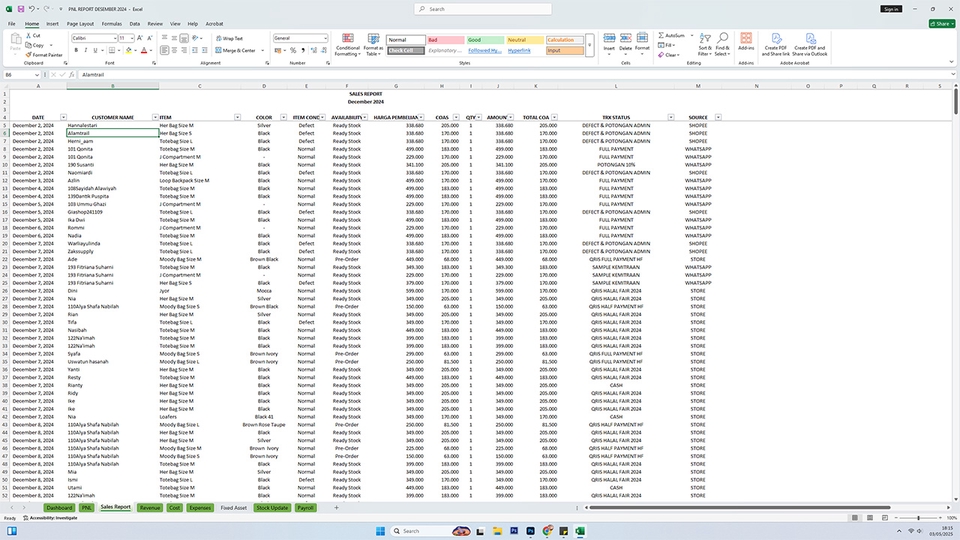
Task: Add a new sheet with plus button
Action: [336, 508]
